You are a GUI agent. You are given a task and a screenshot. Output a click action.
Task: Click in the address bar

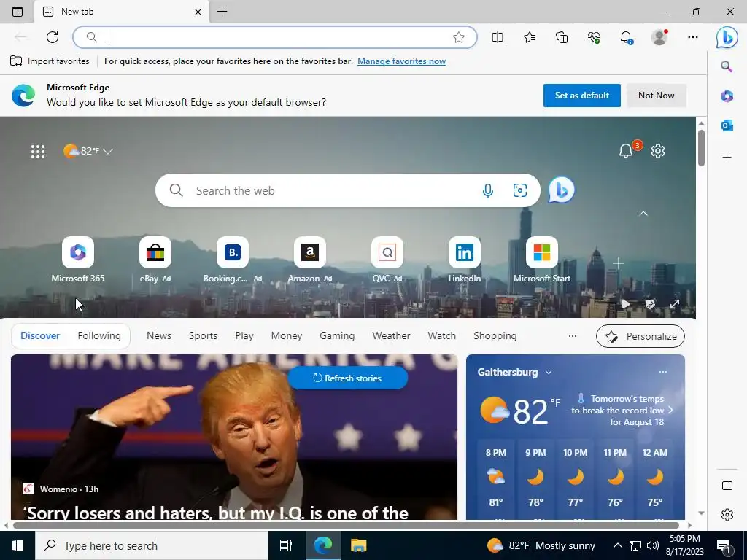[275, 37]
